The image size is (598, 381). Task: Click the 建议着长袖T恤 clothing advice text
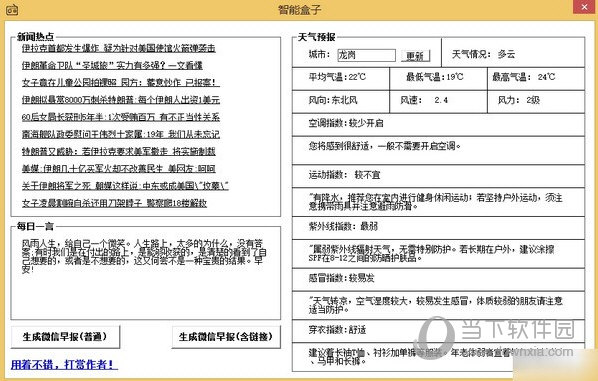click(x=410, y=357)
